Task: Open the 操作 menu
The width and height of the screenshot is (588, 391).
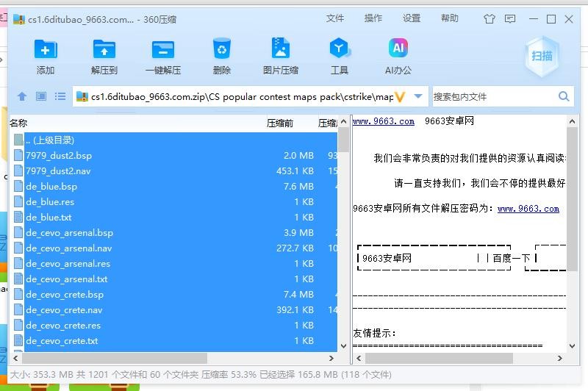Action: (x=373, y=18)
